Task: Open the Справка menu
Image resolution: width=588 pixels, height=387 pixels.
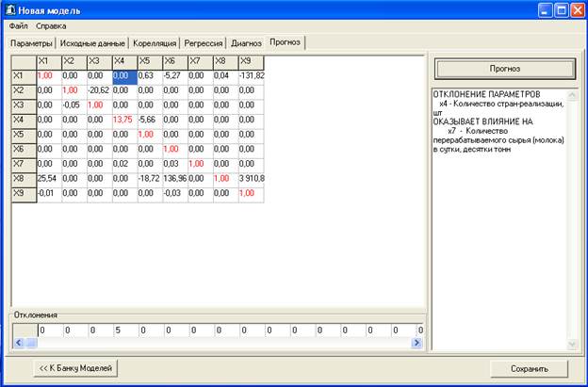Action: tap(51, 26)
